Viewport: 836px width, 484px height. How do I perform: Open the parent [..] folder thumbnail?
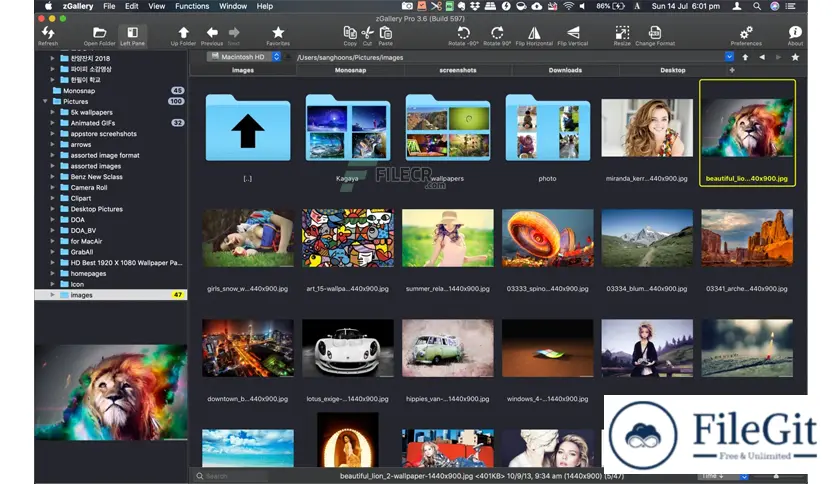coord(248,128)
